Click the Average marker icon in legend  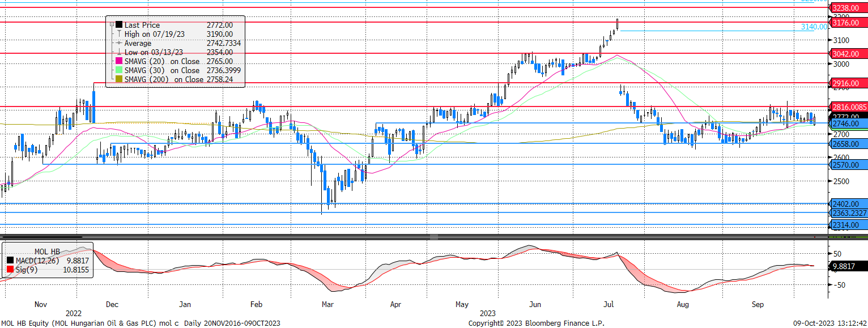pos(119,43)
